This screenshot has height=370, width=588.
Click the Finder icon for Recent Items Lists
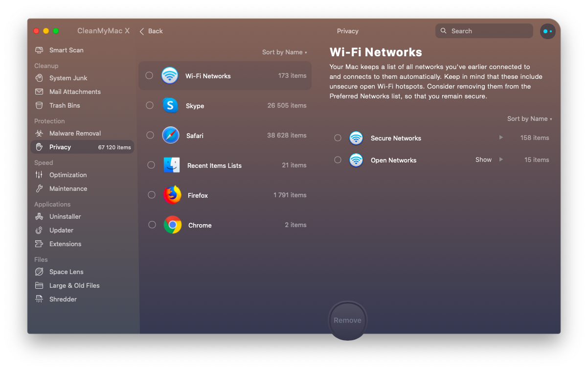click(172, 165)
